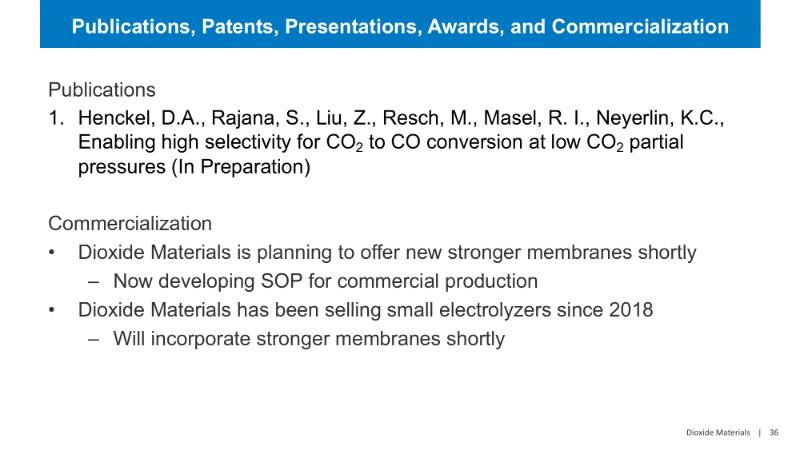The width and height of the screenshot is (800, 450).
Task: Click the "selling small electrolyzers" bullet line
Action: pos(365,309)
